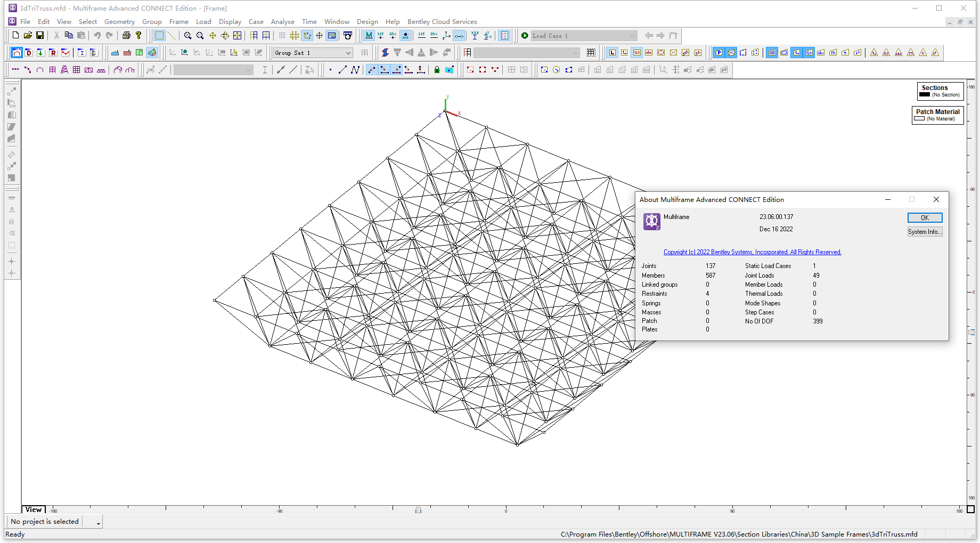Click the section I-beam icon in toolbar
This screenshot has width=980, height=543.
265,70
